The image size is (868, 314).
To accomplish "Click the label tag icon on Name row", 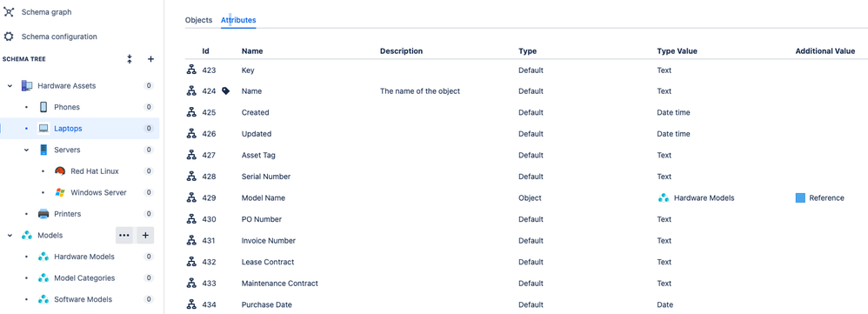I will coord(226,90).
